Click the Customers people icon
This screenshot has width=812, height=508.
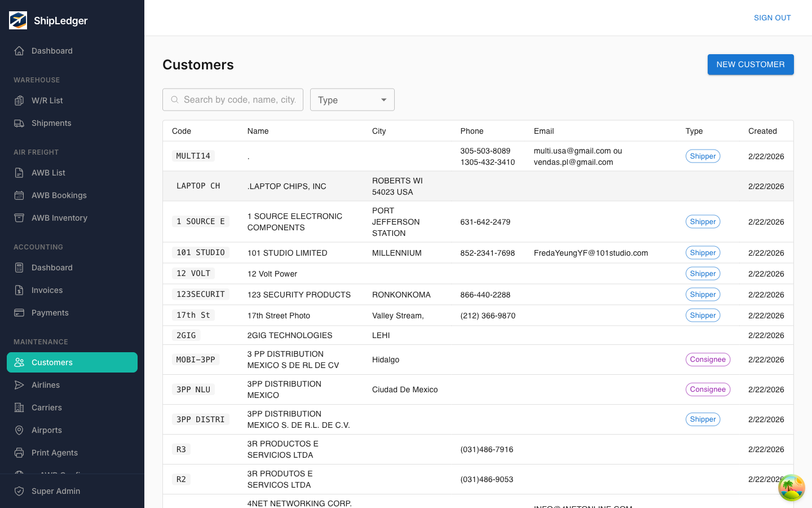coord(19,362)
